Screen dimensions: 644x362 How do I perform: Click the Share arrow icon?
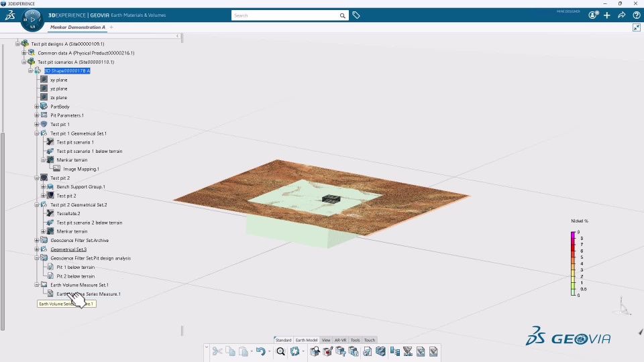pos(621,15)
